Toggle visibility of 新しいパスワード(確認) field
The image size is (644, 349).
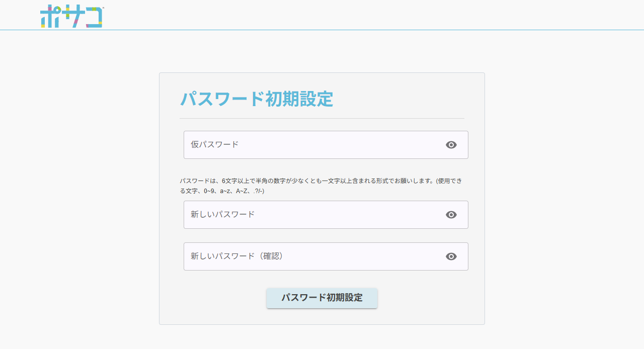click(x=451, y=256)
